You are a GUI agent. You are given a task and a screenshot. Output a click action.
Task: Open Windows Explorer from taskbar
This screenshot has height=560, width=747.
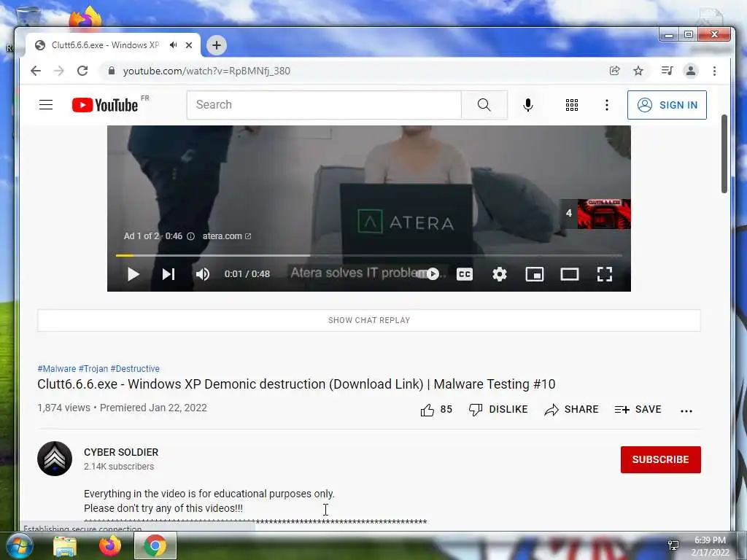[65, 546]
